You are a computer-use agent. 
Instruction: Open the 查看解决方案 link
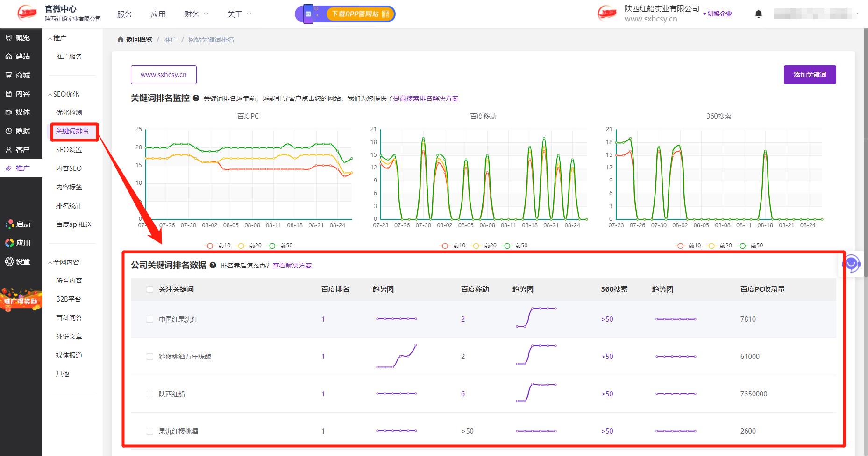292,265
